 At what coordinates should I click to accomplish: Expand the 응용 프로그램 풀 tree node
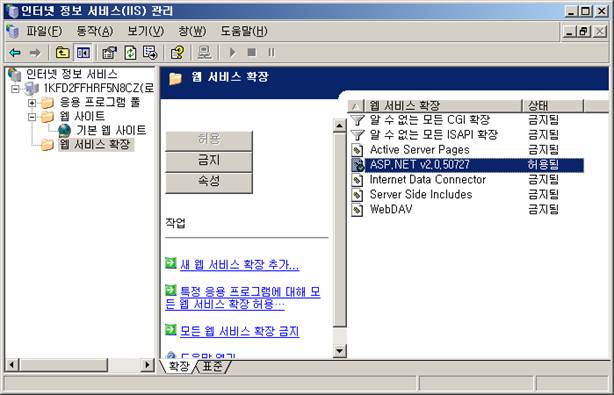(x=32, y=103)
